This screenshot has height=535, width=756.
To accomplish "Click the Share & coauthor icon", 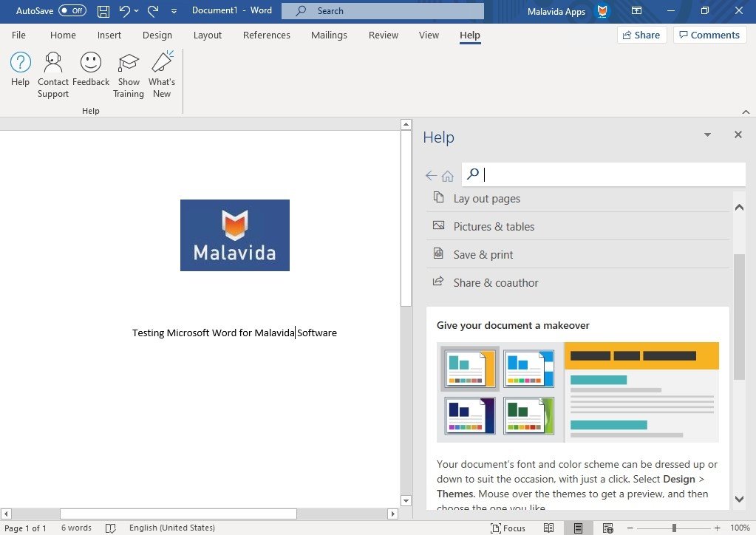I will coord(438,282).
